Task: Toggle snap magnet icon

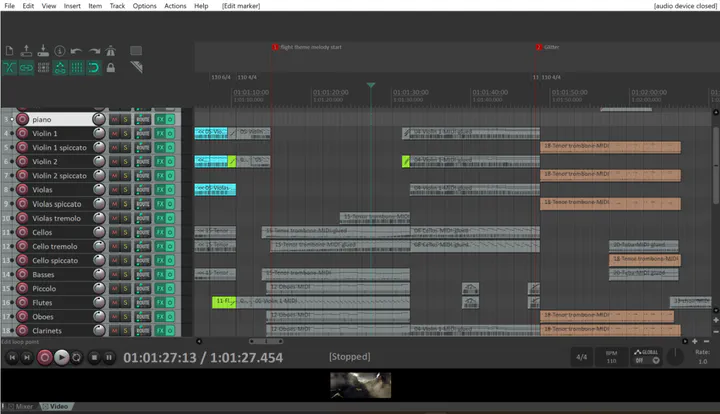Action: (94, 68)
